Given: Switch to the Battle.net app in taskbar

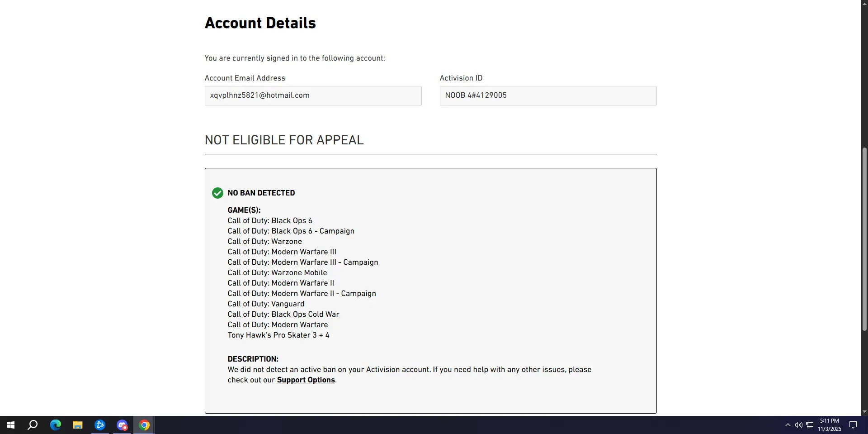Looking at the screenshot, I should tap(100, 425).
